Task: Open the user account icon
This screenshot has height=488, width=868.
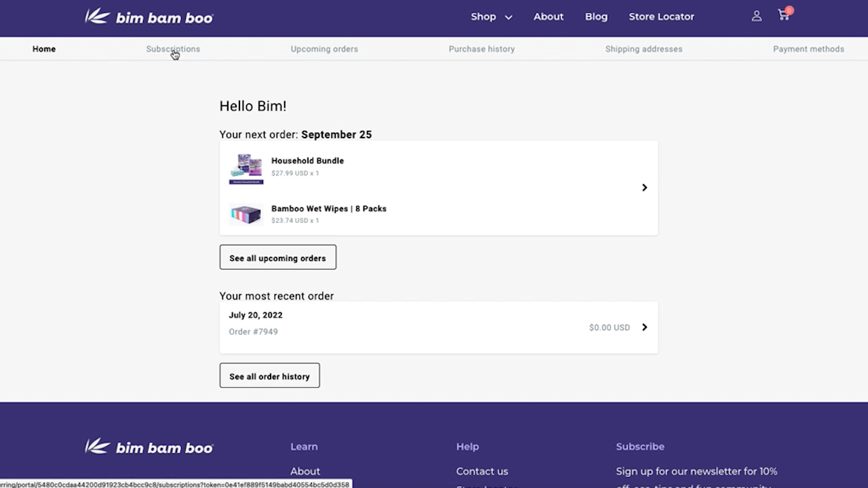Action: [x=757, y=16]
